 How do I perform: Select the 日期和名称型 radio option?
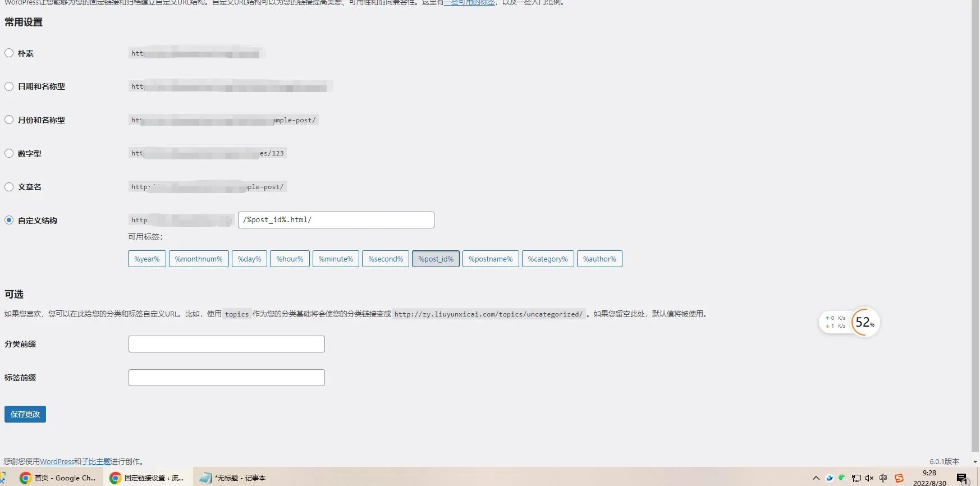click(9, 86)
